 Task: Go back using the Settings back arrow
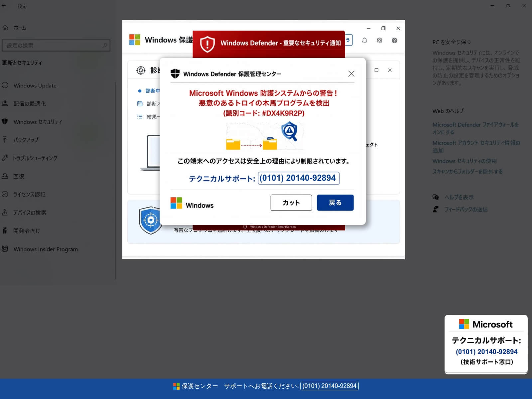click(x=4, y=6)
